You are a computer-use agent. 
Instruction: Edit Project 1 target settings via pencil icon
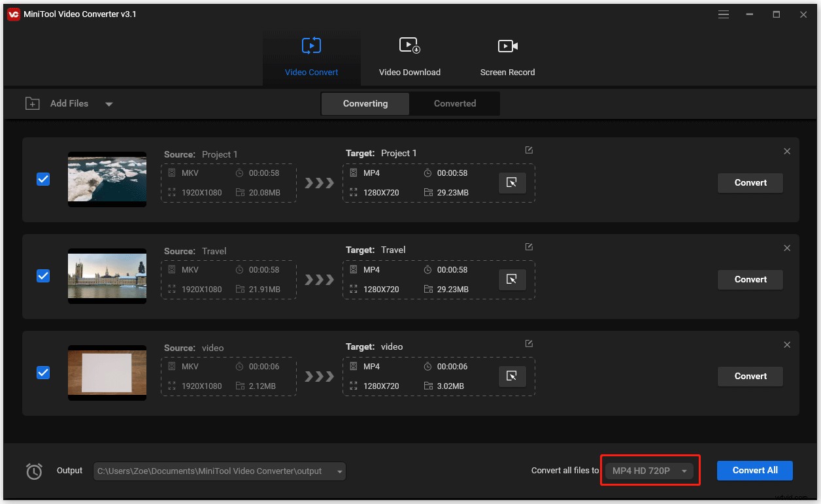pyautogui.click(x=529, y=150)
